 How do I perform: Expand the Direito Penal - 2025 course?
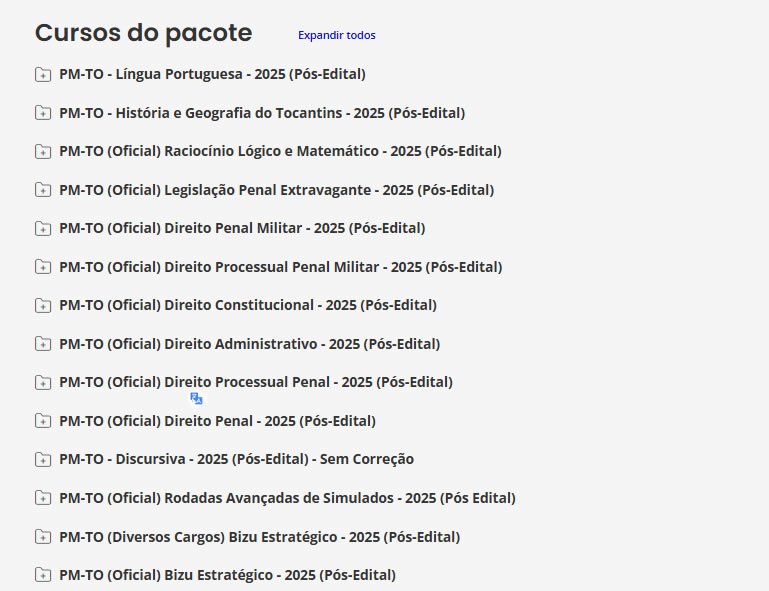217,421
